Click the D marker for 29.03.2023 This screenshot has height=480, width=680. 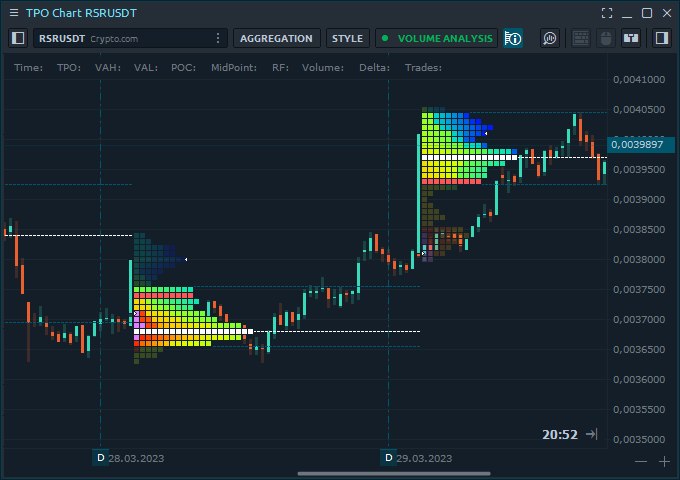[389, 458]
